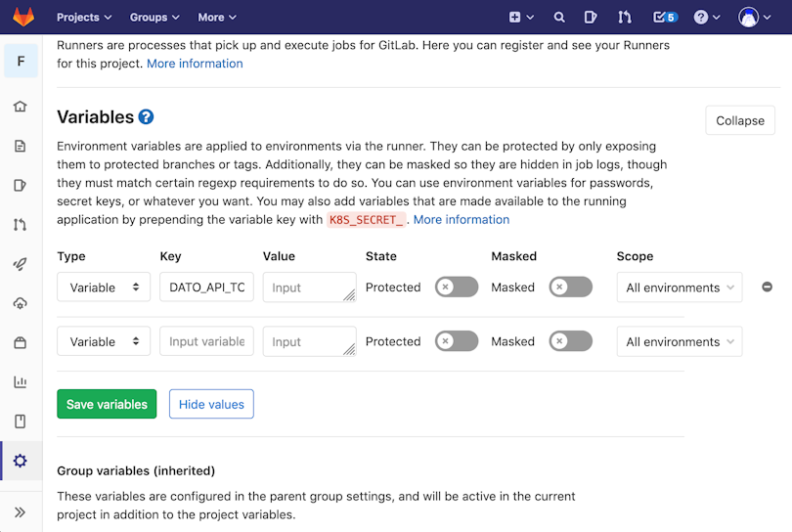This screenshot has height=532, width=792.
Task: Open the Groups menu
Action: (x=154, y=18)
